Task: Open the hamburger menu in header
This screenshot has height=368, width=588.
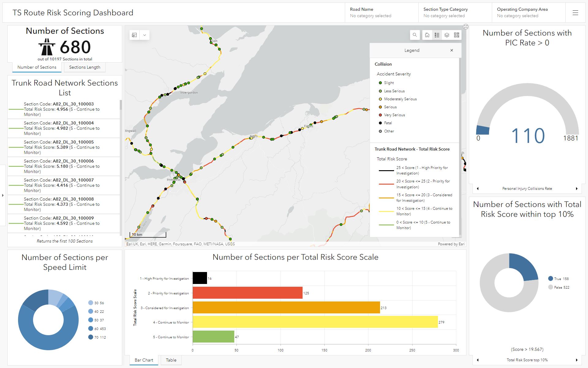Action: pyautogui.click(x=575, y=13)
